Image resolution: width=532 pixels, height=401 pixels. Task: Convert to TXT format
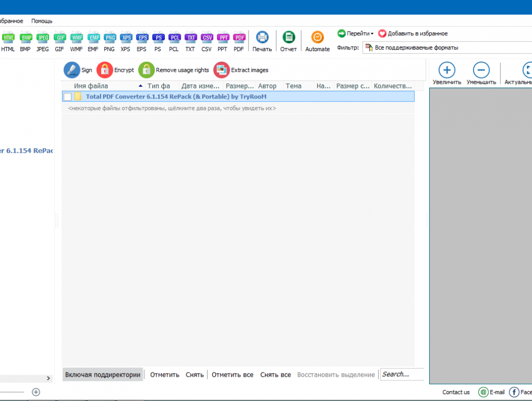pos(190,42)
